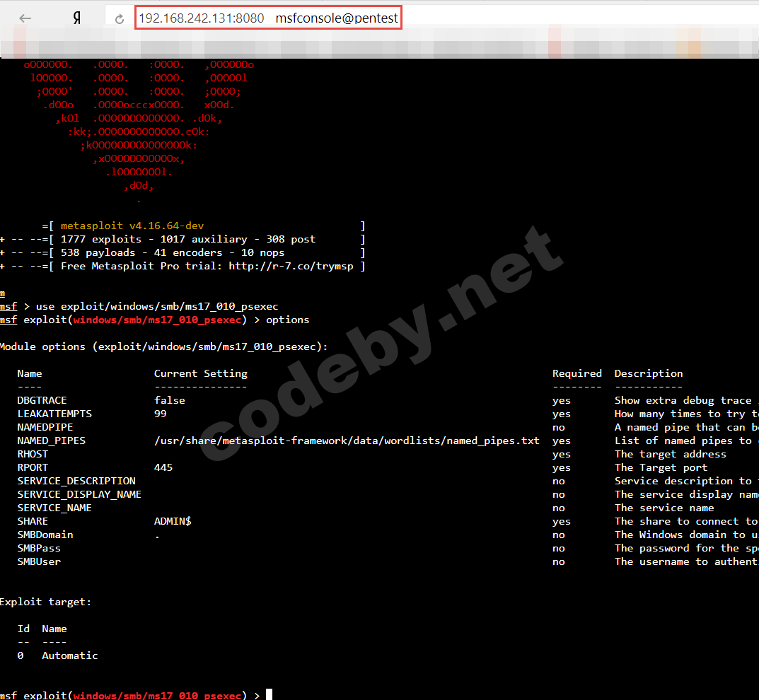Select the named_pipes.txt wordlist path
The height and width of the screenshot is (700, 759).
tap(347, 441)
